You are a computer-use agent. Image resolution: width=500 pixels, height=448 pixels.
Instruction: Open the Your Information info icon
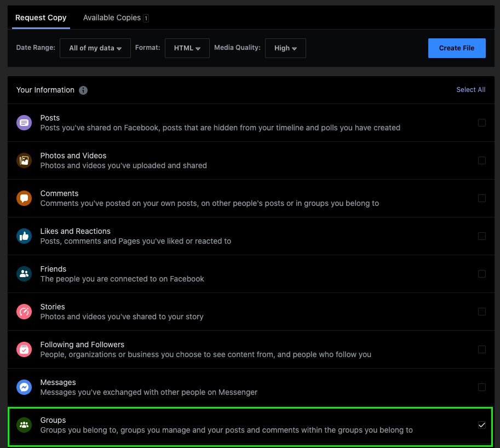[x=83, y=90]
